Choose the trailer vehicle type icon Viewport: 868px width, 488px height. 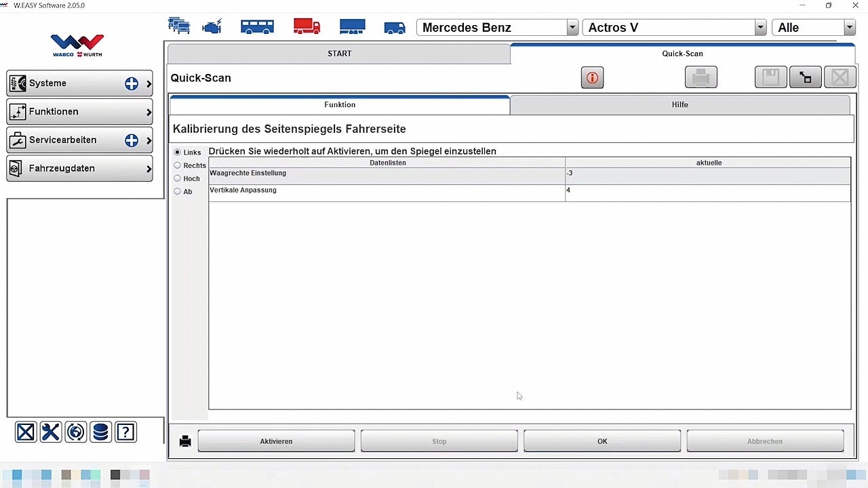coord(352,27)
